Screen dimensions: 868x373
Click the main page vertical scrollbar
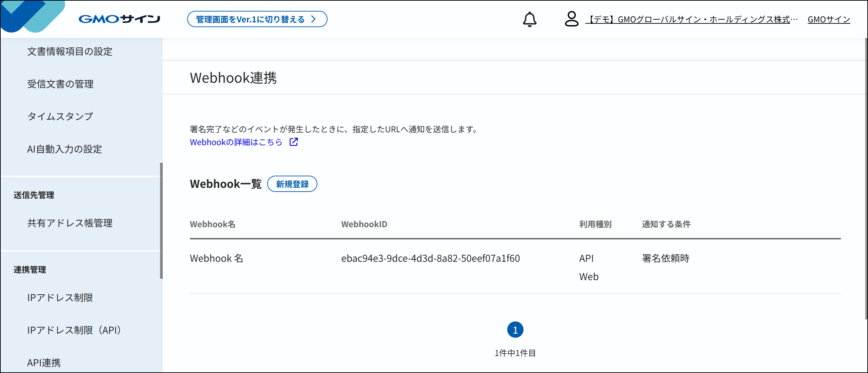[x=866, y=178]
